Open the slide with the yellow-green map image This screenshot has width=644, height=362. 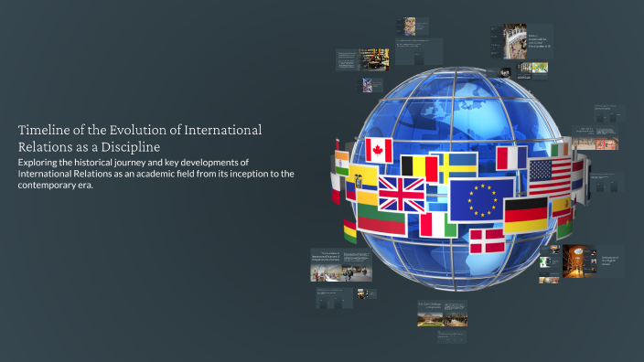click(x=532, y=70)
